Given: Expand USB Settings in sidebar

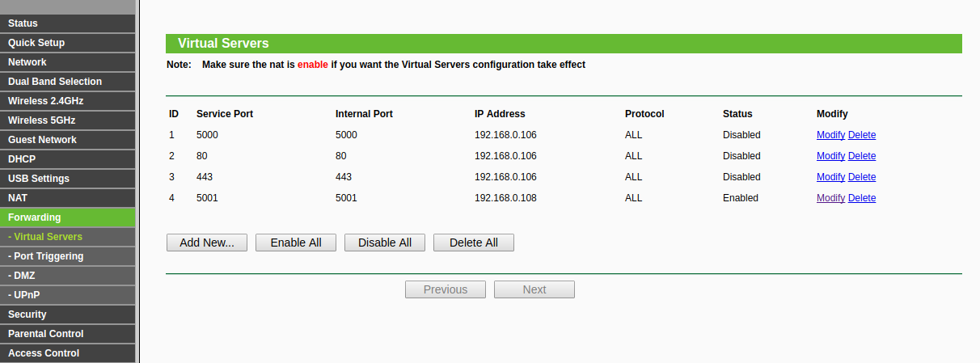Looking at the screenshot, I should tap(68, 179).
